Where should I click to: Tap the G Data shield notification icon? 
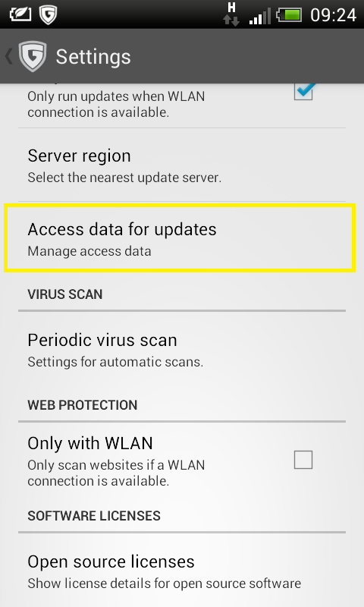(48, 14)
